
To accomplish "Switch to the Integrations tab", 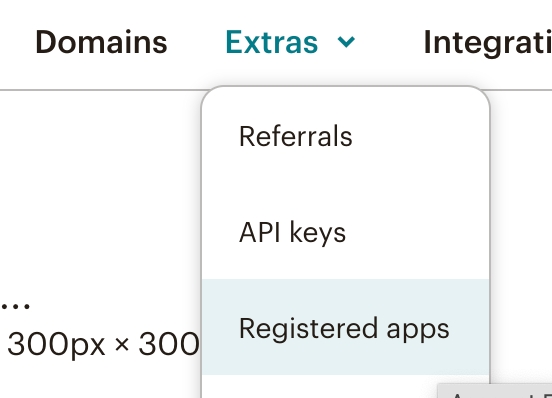I will (488, 43).
